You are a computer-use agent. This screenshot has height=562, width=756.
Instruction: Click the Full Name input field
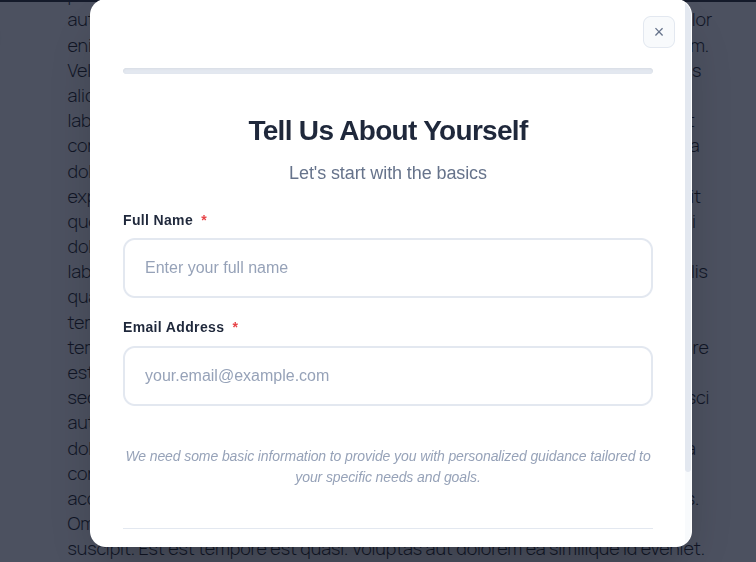point(388,268)
